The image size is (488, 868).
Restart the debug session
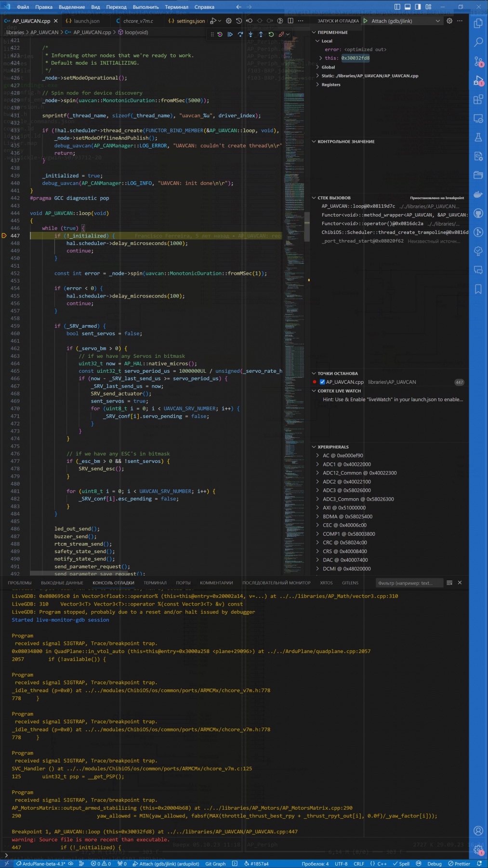[271, 34]
